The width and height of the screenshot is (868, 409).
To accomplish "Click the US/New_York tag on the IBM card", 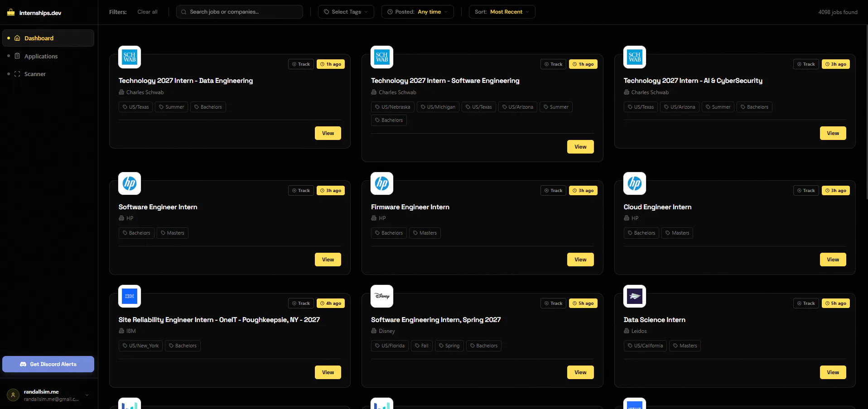I will click(140, 346).
